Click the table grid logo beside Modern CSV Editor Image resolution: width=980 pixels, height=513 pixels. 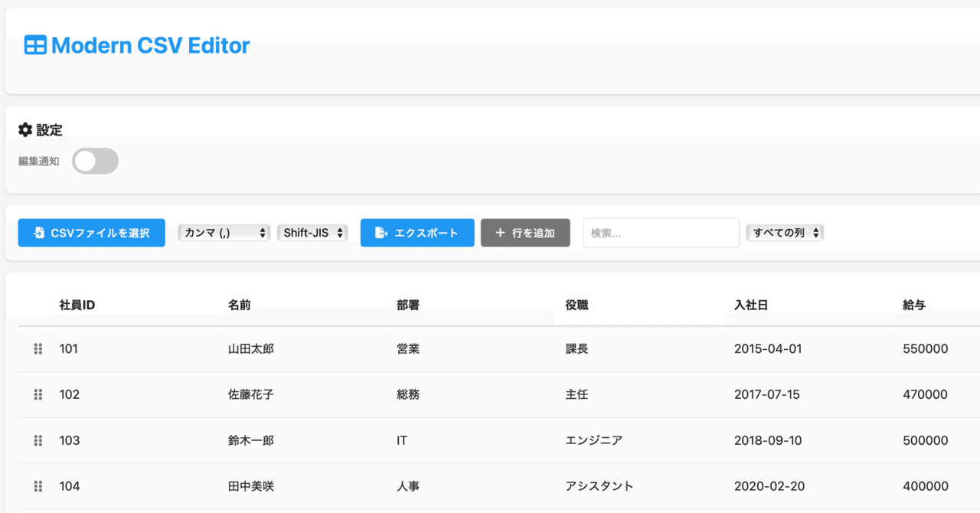point(34,44)
